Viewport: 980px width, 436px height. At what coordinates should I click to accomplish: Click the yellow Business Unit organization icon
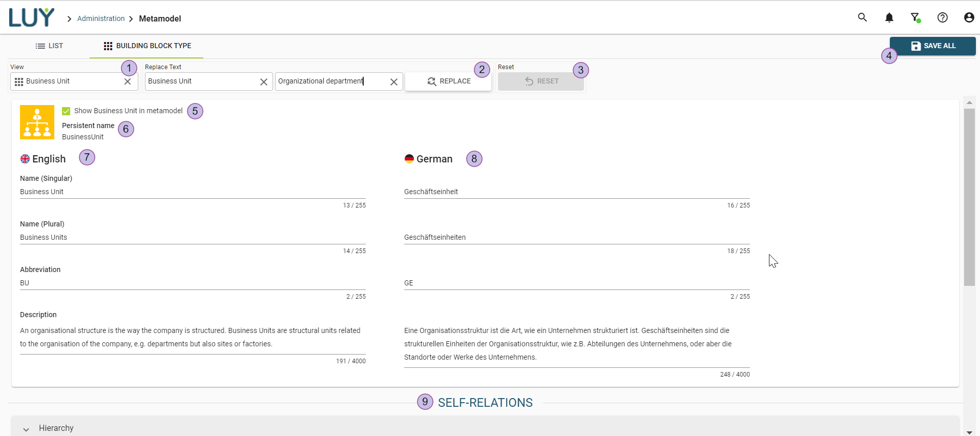37,122
